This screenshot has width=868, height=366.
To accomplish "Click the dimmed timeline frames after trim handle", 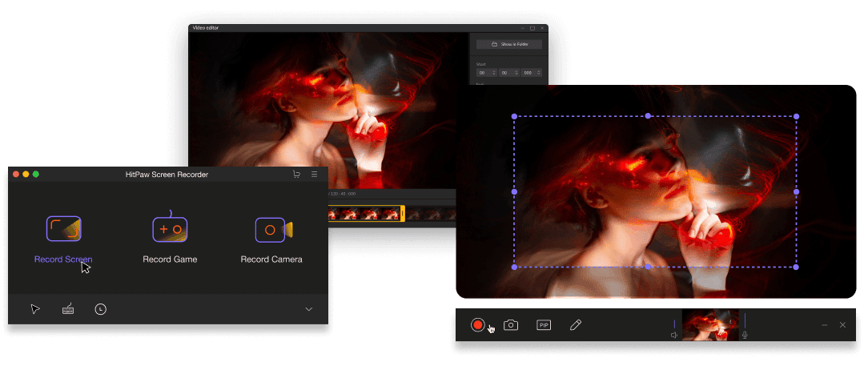I will tap(431, 214).
